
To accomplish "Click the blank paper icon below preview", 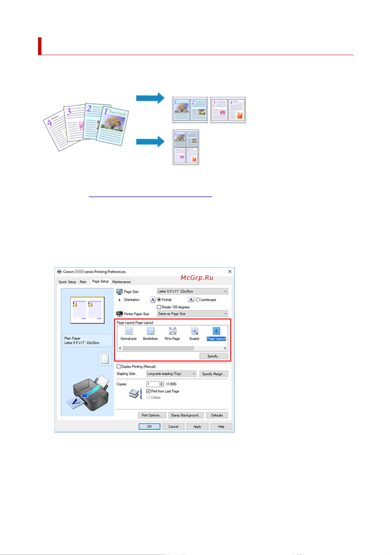I will coord(105,359).
